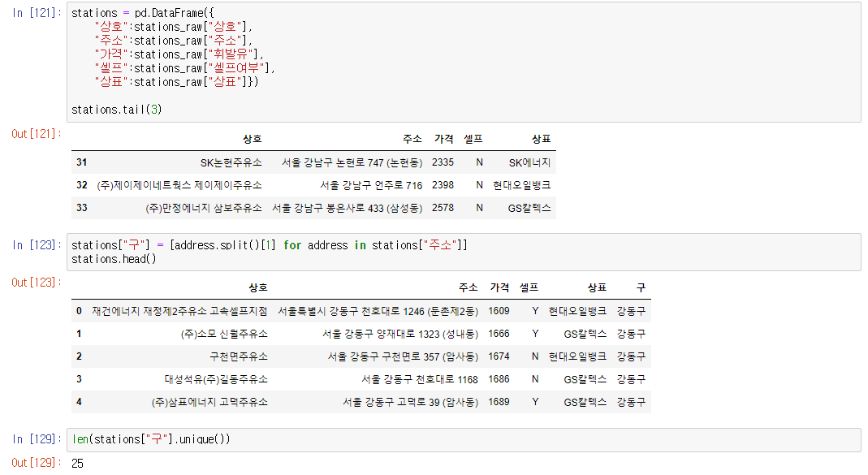This screenshot has height=475, width=868.
Task: Select the In [129] prompt label
Action: 37,439
